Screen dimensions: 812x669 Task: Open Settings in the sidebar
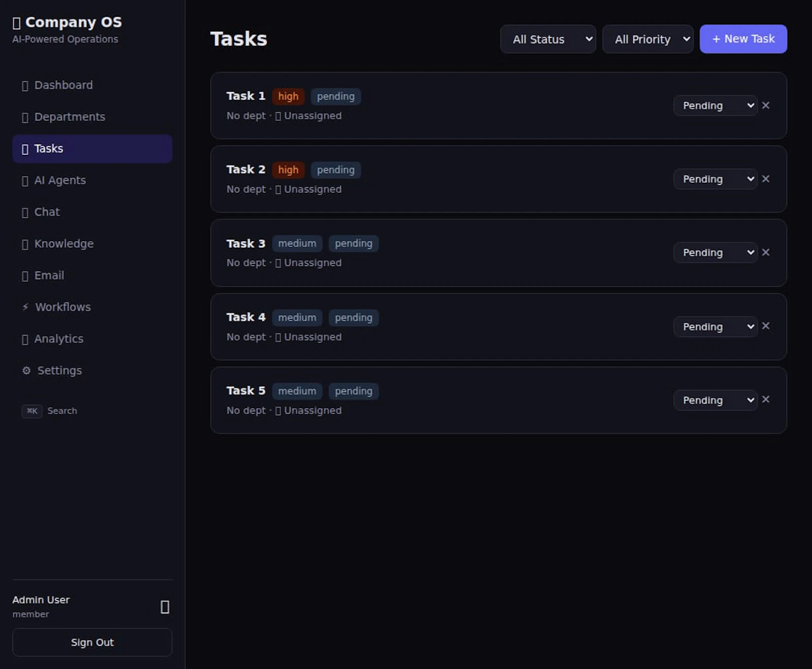92,371
